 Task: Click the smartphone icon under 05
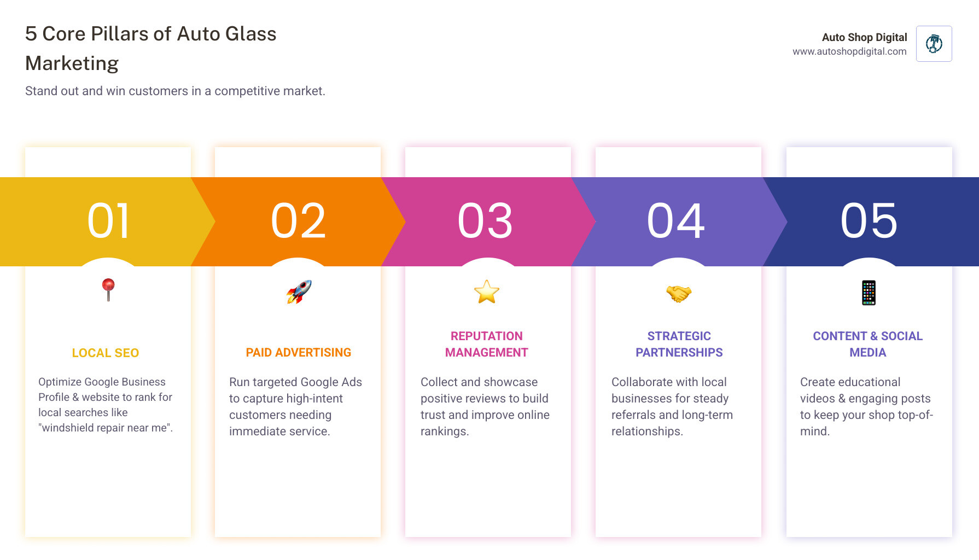click(x=869, y=293)
